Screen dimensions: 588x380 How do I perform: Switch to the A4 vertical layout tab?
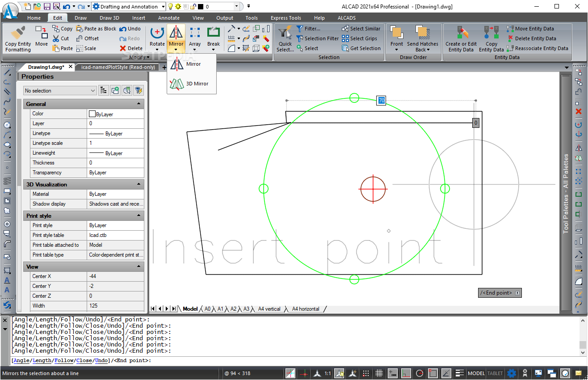pyautogui.click(x=269, y=309)
